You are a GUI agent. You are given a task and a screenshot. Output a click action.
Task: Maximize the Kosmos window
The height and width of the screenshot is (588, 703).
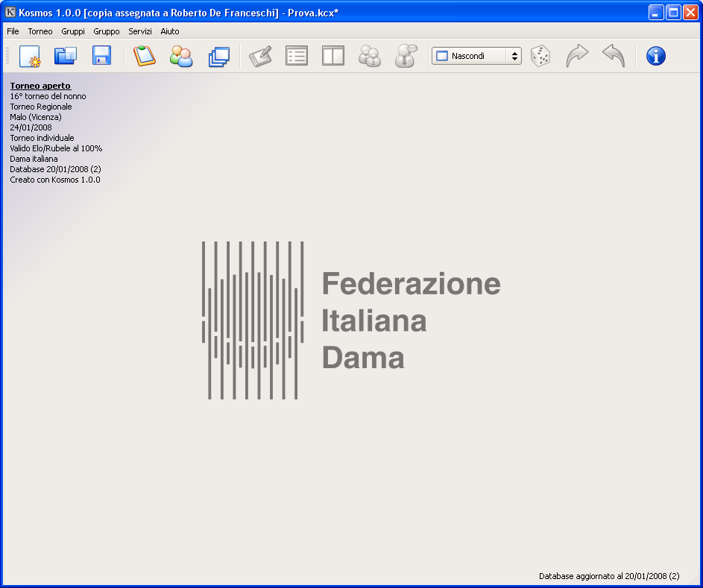click(673, 13)
